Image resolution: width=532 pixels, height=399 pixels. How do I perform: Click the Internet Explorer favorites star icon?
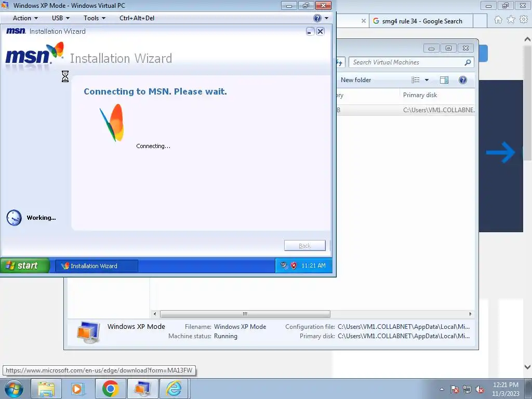(x=511, y=20)
